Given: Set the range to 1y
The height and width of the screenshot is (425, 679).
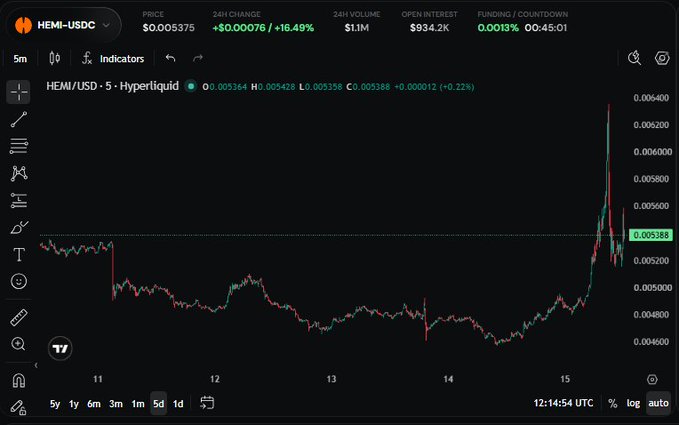Looking at the screenshot, I should (x=74, y=404).
